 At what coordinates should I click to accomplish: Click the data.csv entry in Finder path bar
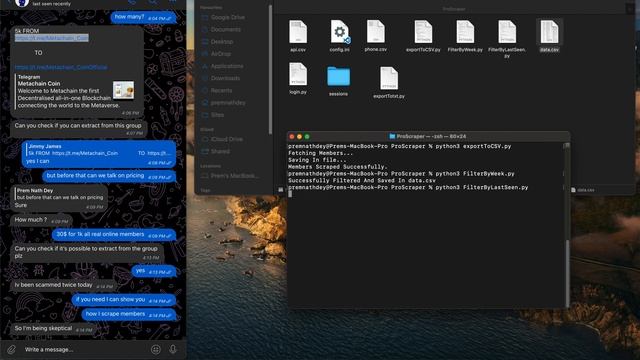coord(582,190)
